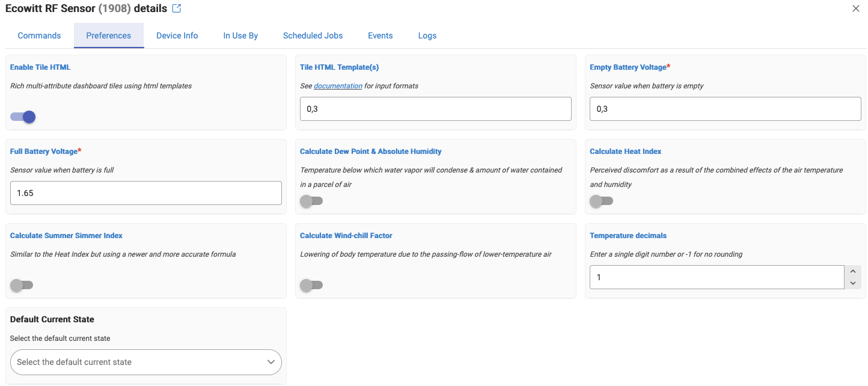Increase Temperature decimals with up arrow
The image size is (868, 386).
[x=853, y=272]
